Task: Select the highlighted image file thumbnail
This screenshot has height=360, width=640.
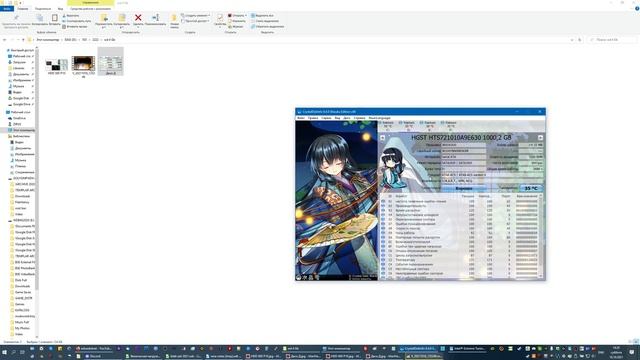Action: click(x=111, y=61)
